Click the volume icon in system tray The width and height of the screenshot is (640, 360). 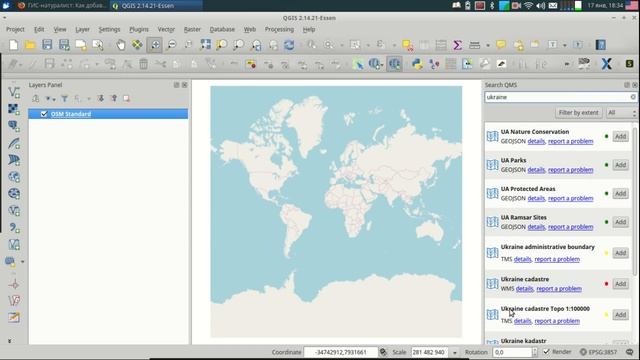click(x=540, y=6)
